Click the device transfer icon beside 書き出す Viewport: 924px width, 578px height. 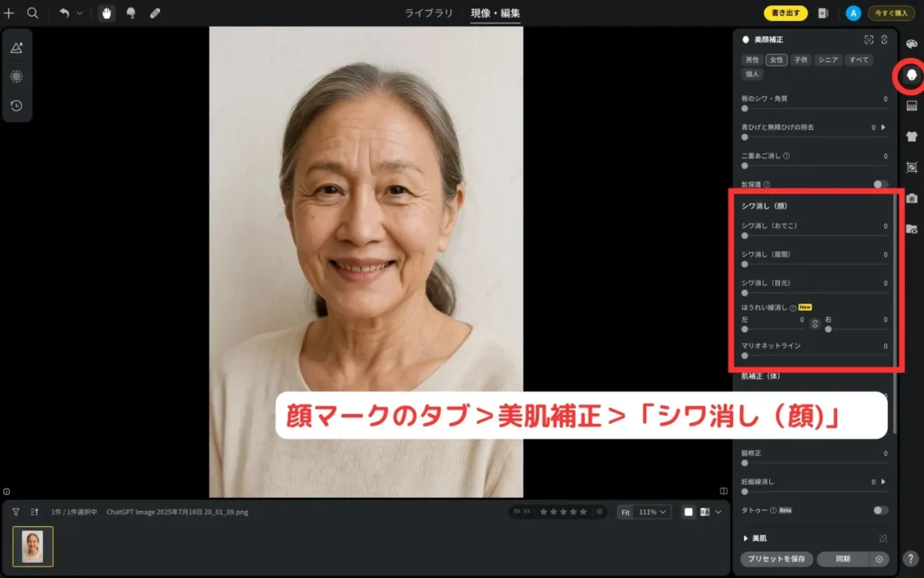(x=823, y=13)
